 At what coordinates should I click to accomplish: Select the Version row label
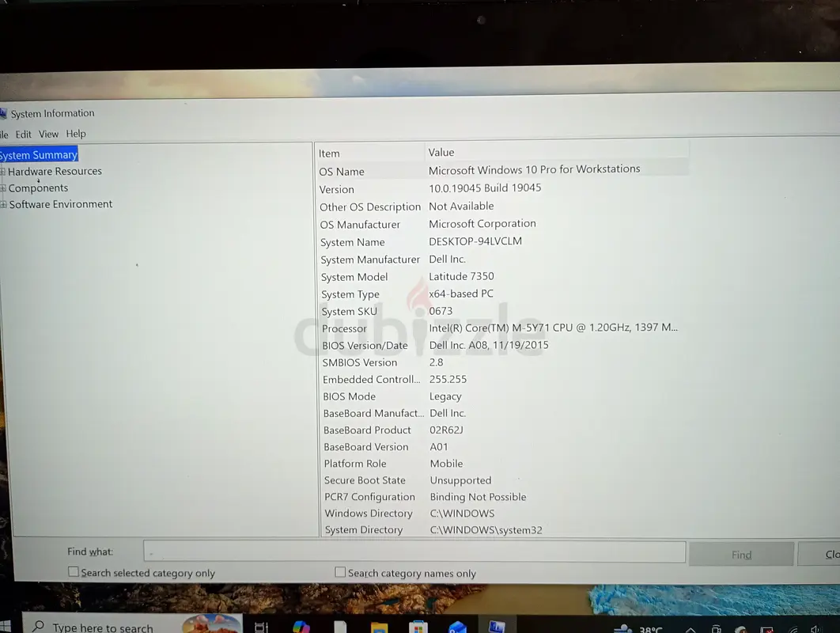pyautogui.click(x=336, y=190)
